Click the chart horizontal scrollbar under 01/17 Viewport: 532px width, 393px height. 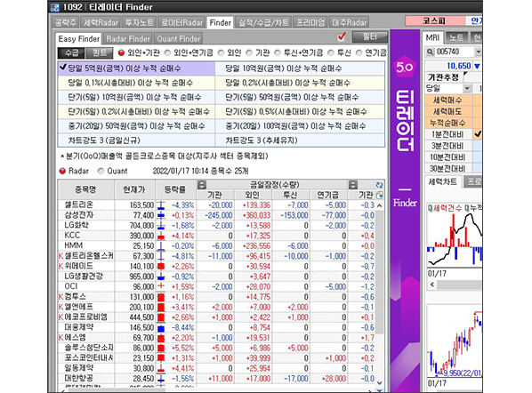(459, 285)
